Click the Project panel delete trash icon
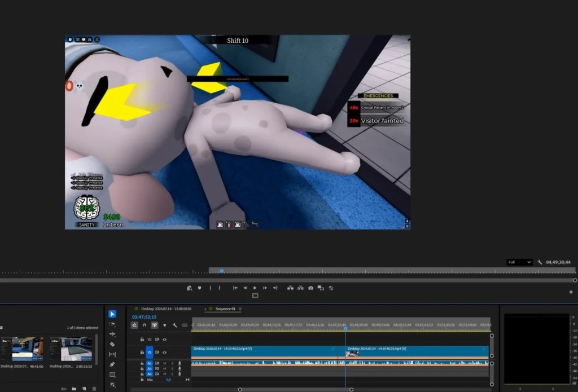578x392 pixels. pos(94,389)
